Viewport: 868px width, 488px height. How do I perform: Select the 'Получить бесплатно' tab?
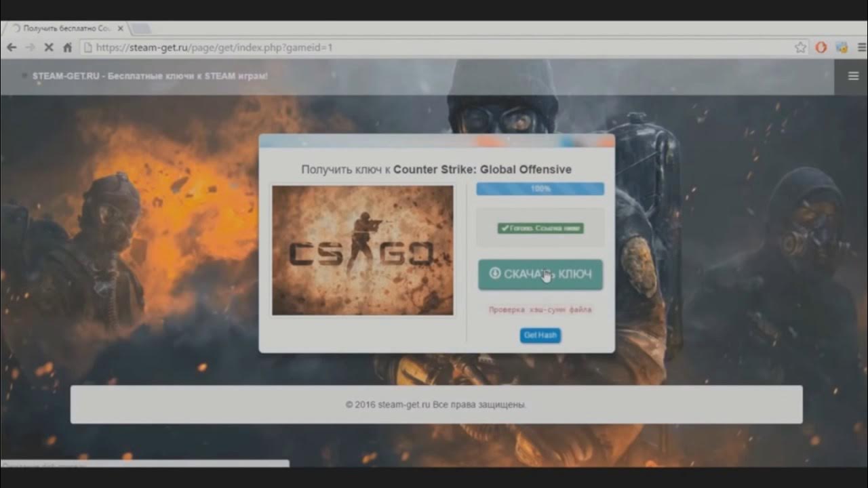point(66,28)
